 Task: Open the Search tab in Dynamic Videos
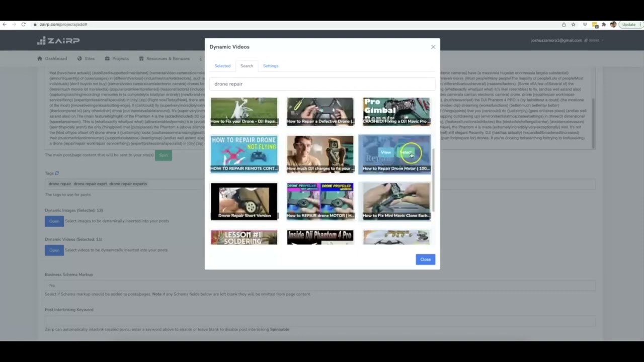pos(247,66)
